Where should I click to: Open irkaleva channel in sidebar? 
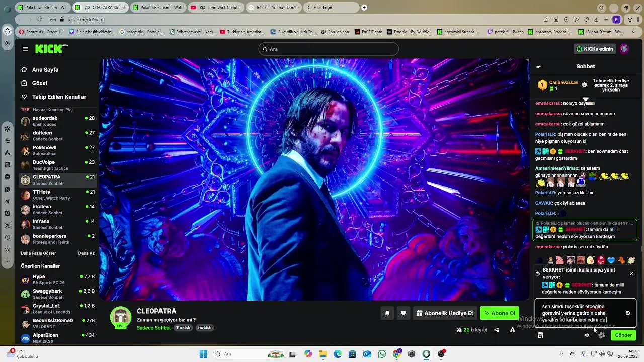[x=57, y=210]
